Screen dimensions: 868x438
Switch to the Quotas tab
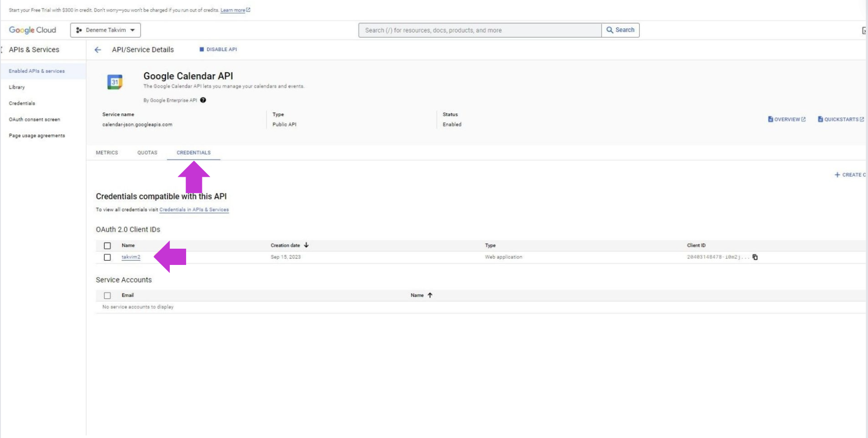[x=147, y=153]
